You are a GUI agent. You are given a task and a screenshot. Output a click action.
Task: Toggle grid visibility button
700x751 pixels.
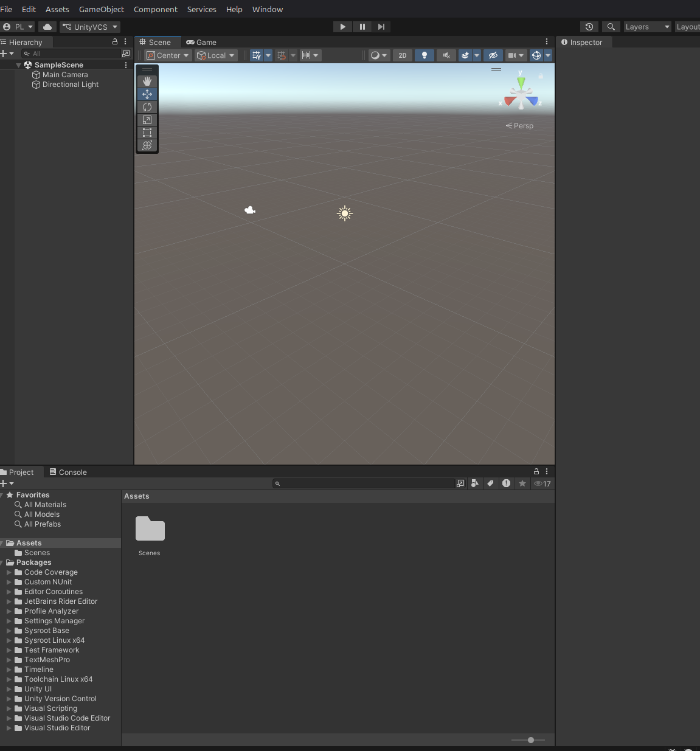257,55
